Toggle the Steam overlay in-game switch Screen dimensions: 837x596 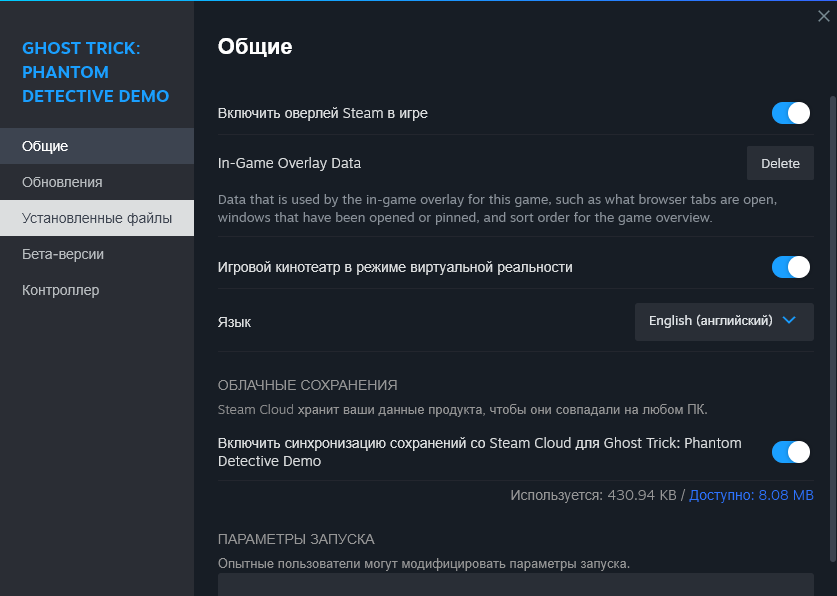[790, 113]
